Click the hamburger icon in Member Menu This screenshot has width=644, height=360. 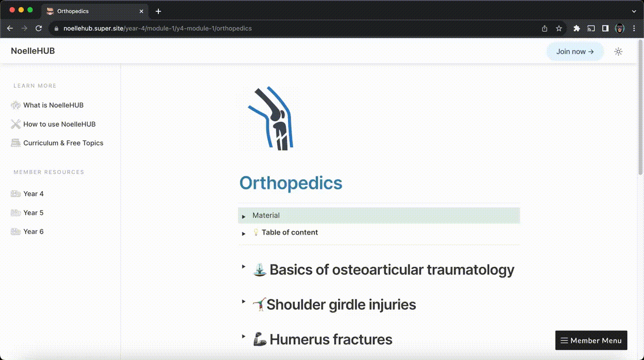point(564,341)
